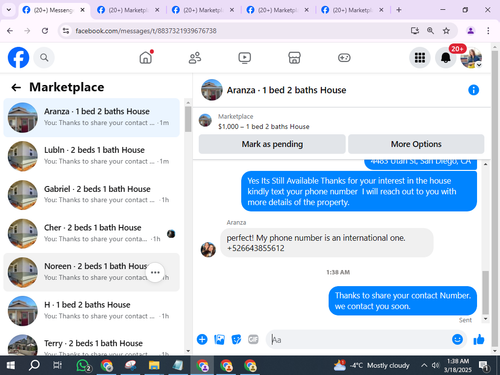Open H 1 bed 2 baths conversation

pyautogui.click(x=91, y=311)
